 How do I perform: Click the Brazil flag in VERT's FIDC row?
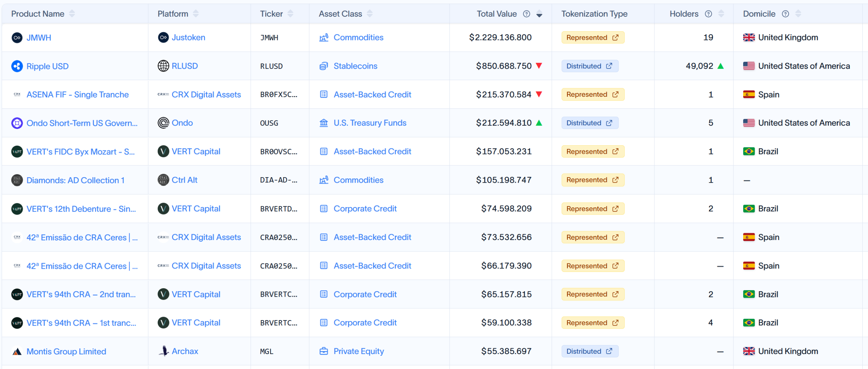(749, 151)
